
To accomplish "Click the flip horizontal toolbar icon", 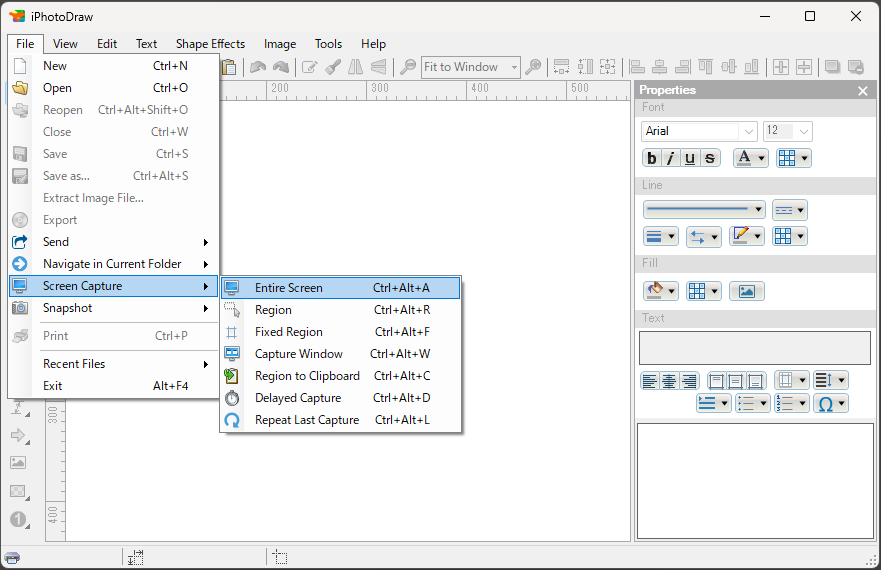I will pos(355,67).
